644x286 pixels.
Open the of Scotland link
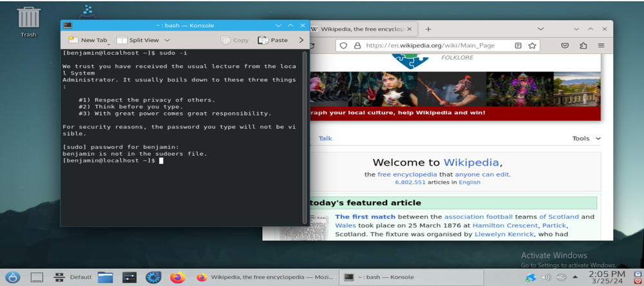[x=559, y=216]
